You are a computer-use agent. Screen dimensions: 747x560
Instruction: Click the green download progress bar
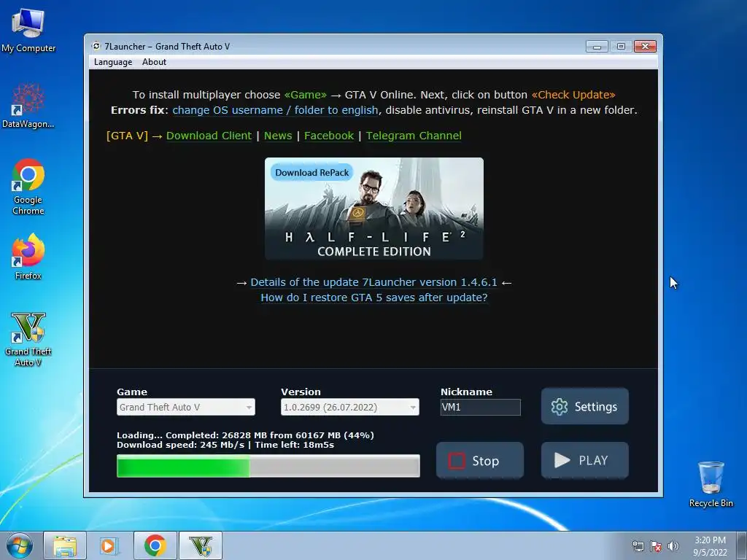coord(268,466)
